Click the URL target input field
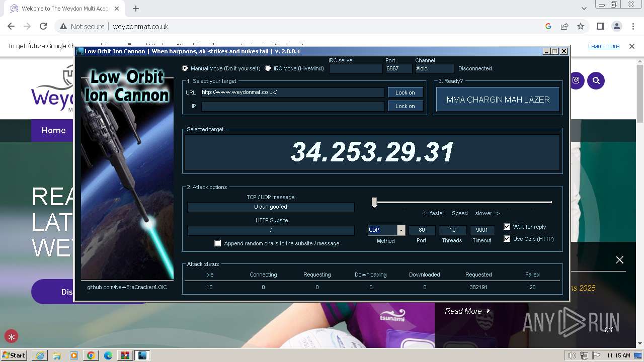 pos(293,93)
